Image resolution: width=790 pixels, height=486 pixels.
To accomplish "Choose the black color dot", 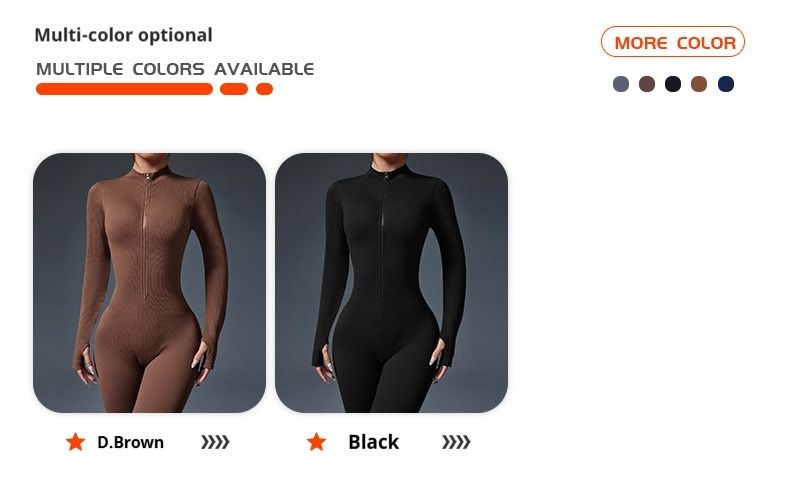I will [x=673, y=84].
